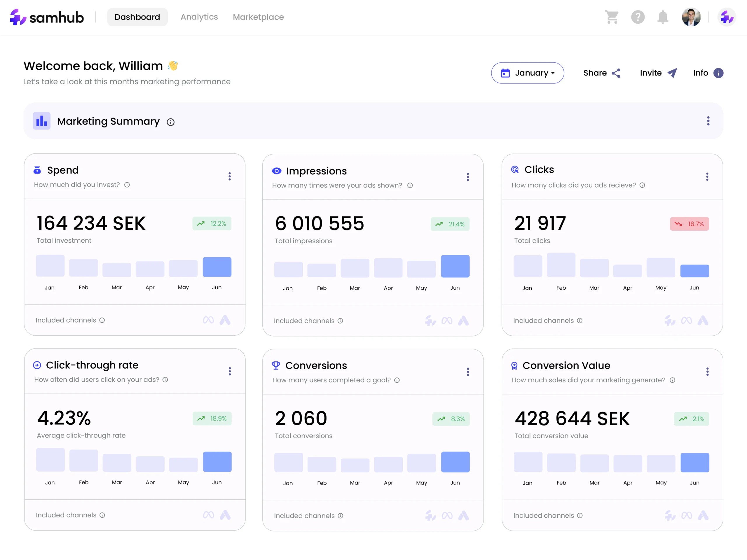Go to the Marketplace tab

point(258,17)
